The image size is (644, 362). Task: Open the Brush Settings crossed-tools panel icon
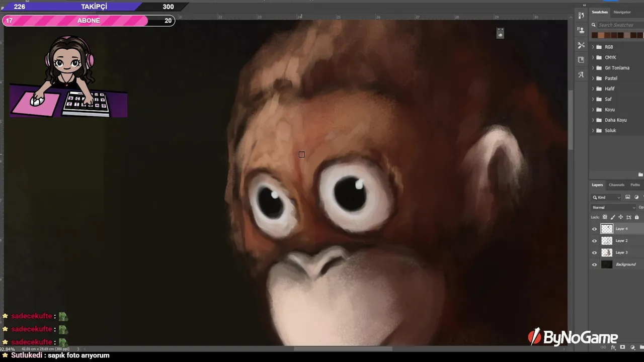581,45
